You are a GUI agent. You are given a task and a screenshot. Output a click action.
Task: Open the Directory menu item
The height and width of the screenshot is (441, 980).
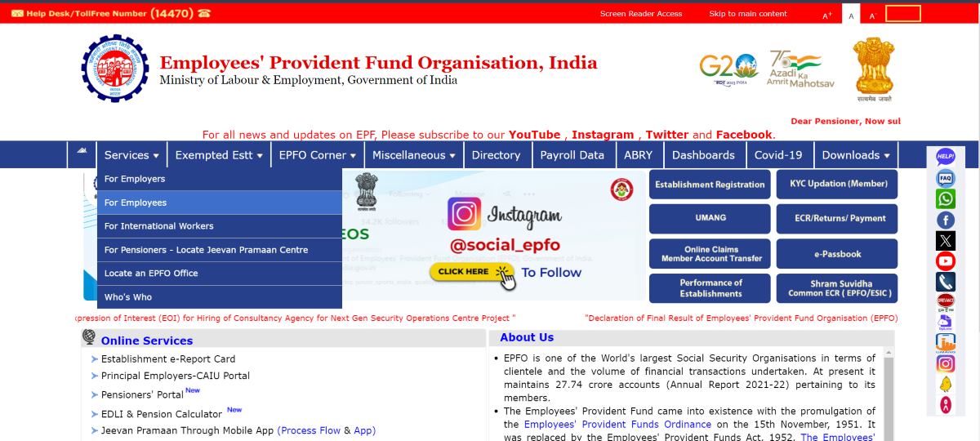[x=496, y=155]
